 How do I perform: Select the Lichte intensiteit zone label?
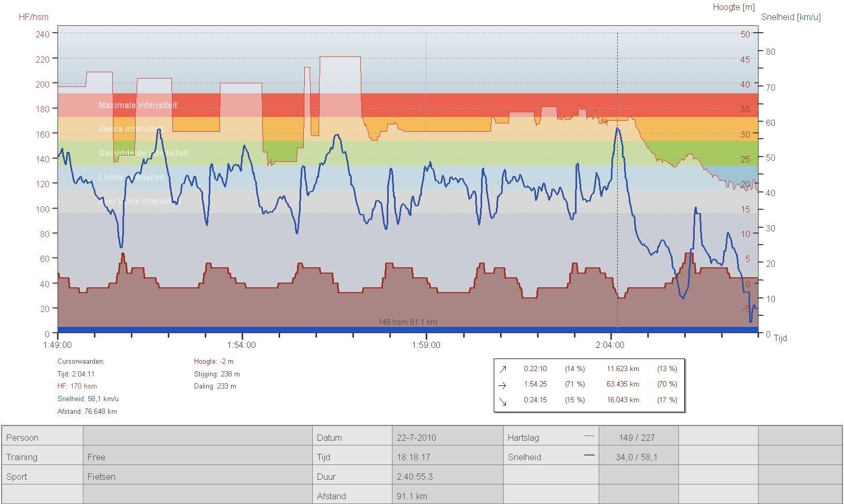pyautogui.click(x=131, y=178)
